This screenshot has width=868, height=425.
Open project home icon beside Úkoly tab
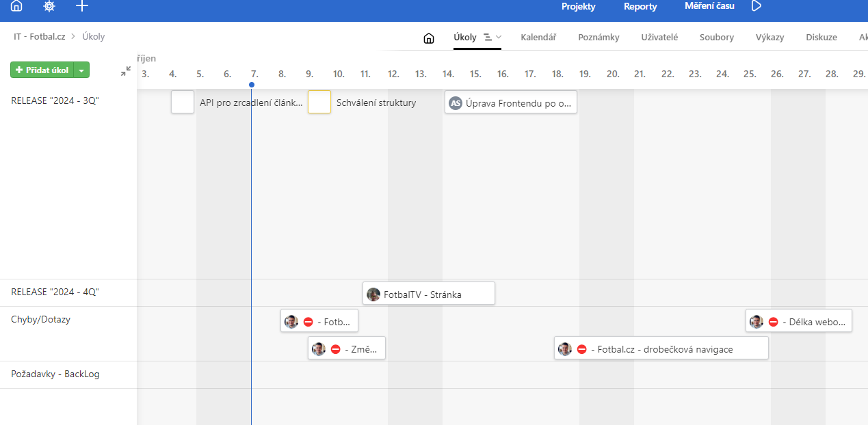(429, 38)
